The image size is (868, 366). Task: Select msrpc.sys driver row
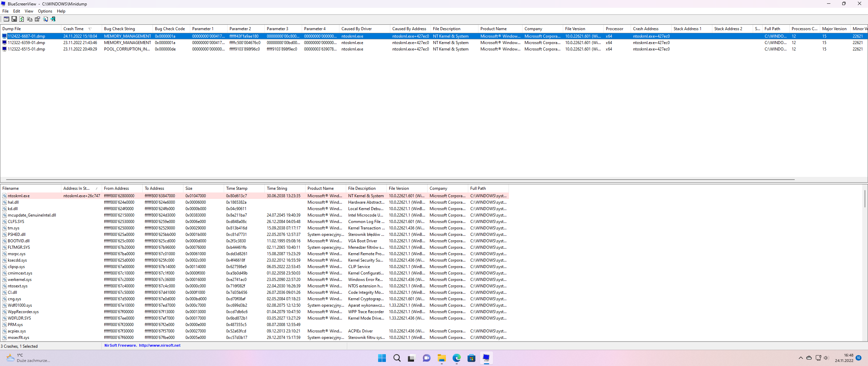tap(254, 254)
